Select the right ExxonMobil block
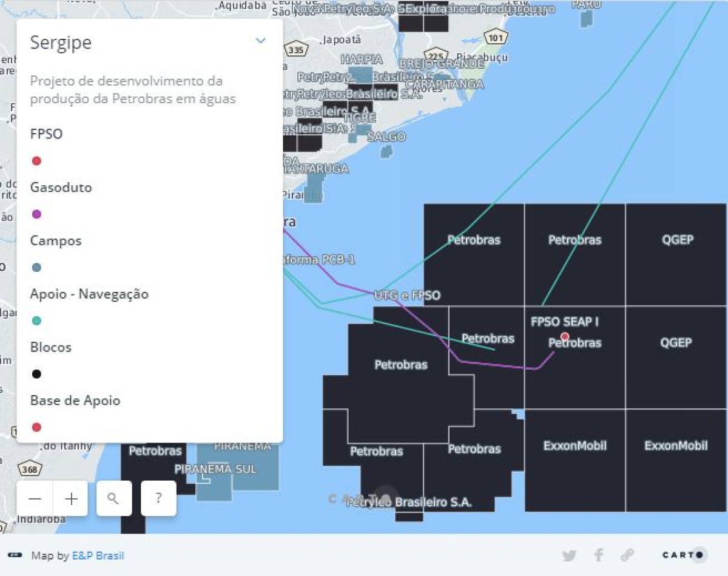Image resolution: width=728 pixels, height=576 pixels. pos(676,460)
